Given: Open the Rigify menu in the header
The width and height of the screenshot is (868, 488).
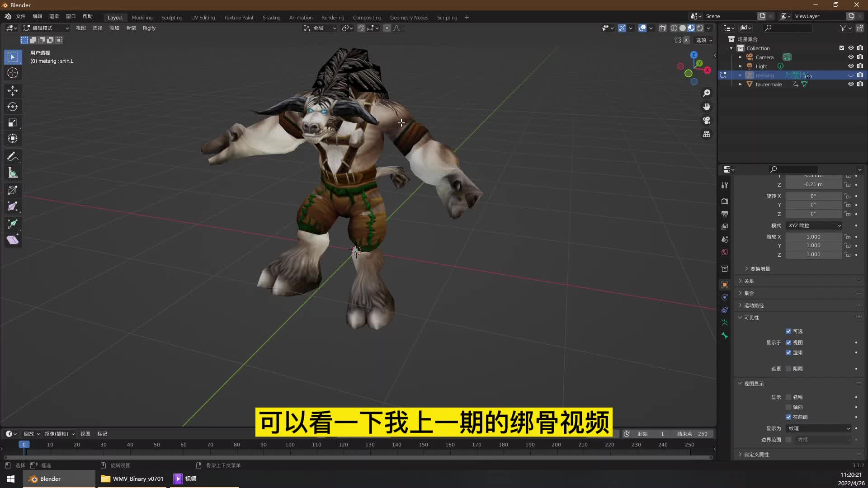Looking at the screenshot, I should (149, 28).
